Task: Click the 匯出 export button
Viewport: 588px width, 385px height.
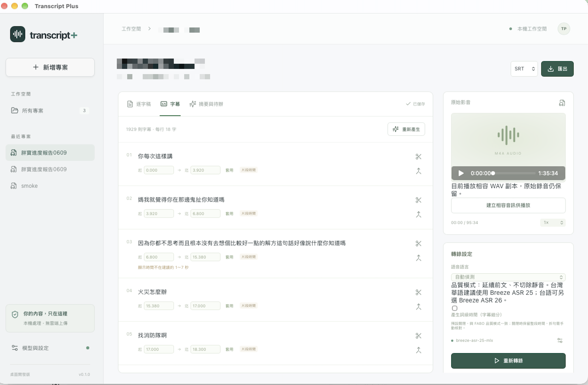Action: click(557, 69)
